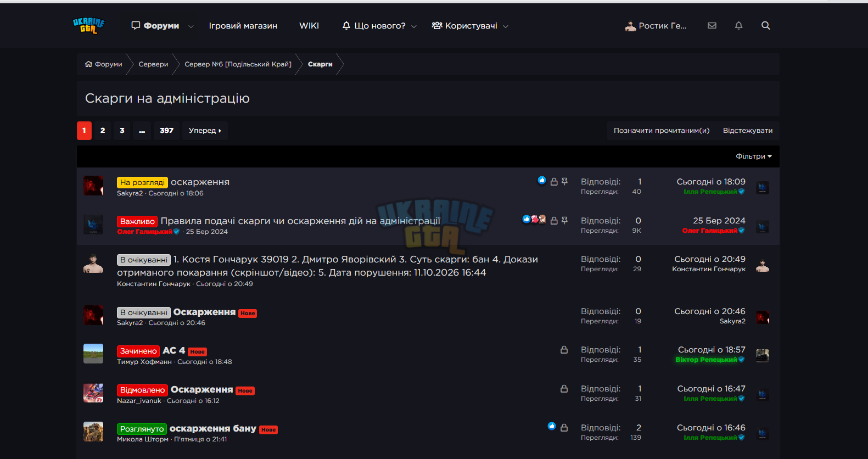Click the home icon in breadcrumbs

pos(88,64)
